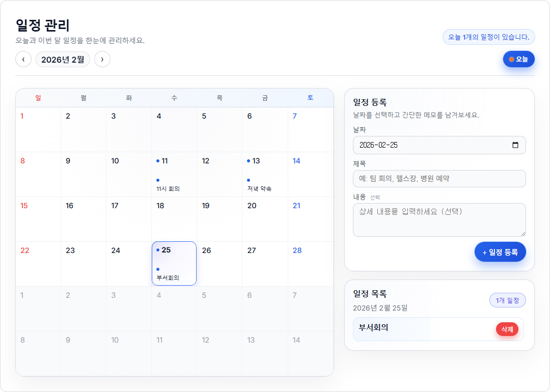Jump to today with 오늘 button
The width and height of the screenshot is (550, 392).
[x=518, y=59]
